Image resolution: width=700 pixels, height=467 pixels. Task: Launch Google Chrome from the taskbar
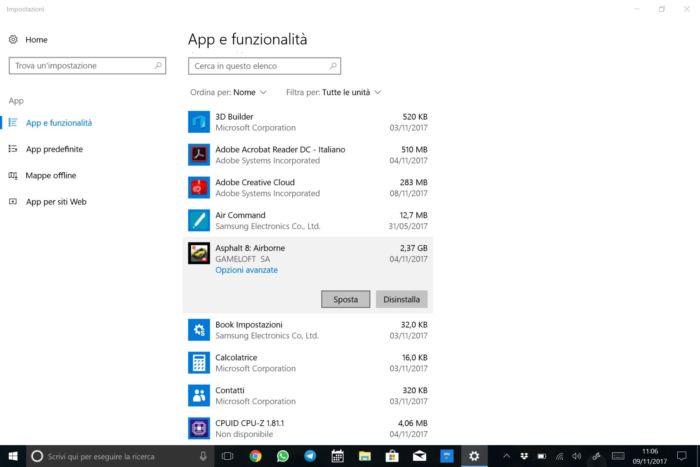coord(255,456)
